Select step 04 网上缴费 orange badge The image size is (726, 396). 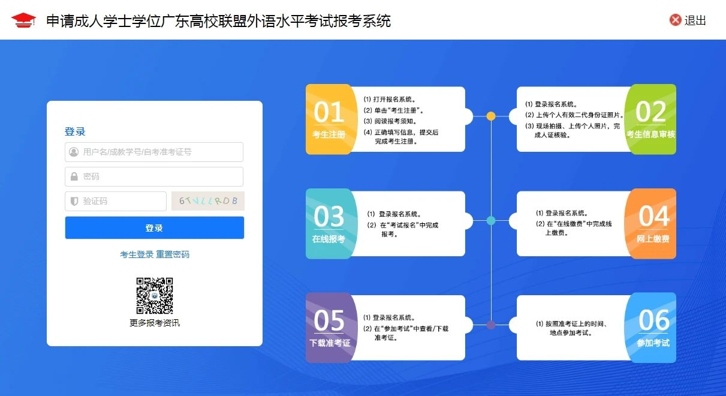coord(650,224)
